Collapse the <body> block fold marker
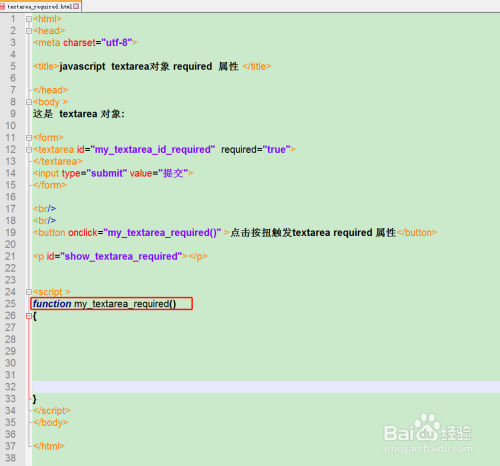 point(29,102)
